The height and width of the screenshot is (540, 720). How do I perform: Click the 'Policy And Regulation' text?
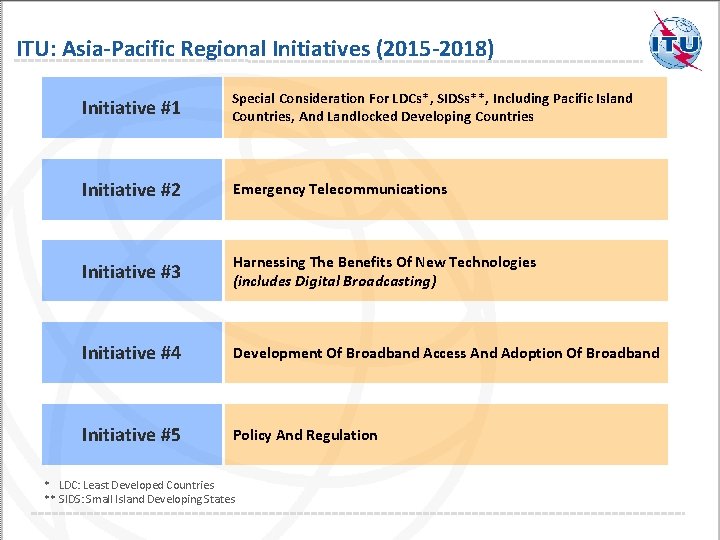pyautogui.click(x=305, y=435)
